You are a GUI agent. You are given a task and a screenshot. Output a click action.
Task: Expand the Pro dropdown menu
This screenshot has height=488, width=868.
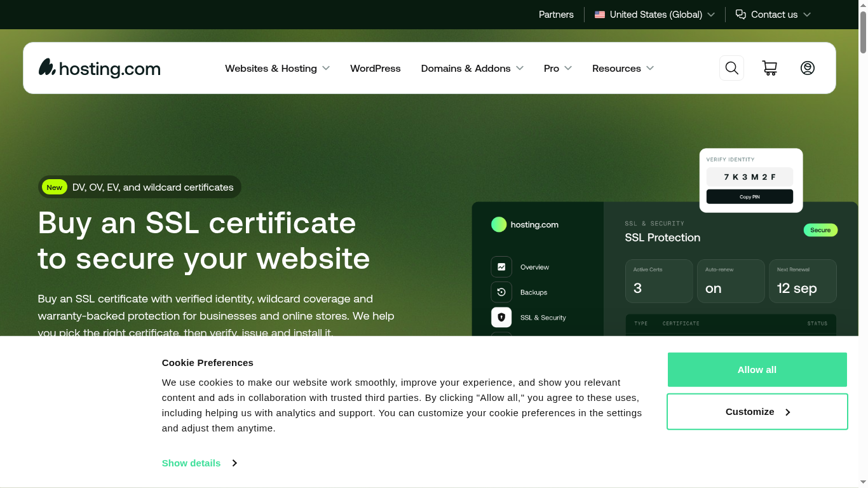(x=558, y=68)
